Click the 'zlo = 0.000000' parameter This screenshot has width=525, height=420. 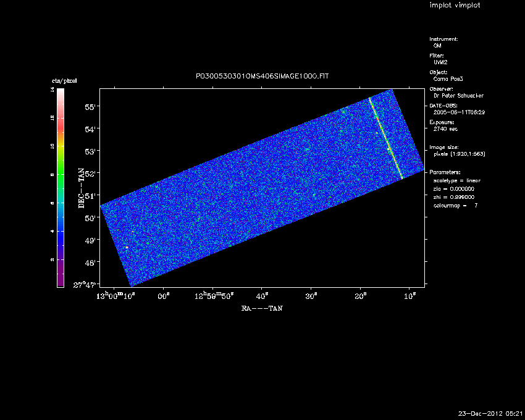point(454,189)
